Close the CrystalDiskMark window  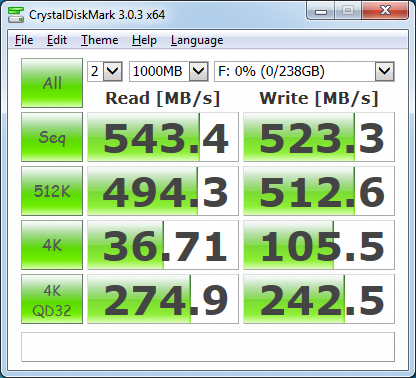[385, 11]
